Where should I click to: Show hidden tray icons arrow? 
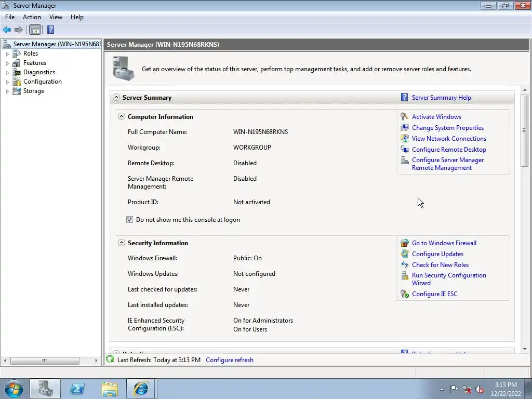click(442, 389)
